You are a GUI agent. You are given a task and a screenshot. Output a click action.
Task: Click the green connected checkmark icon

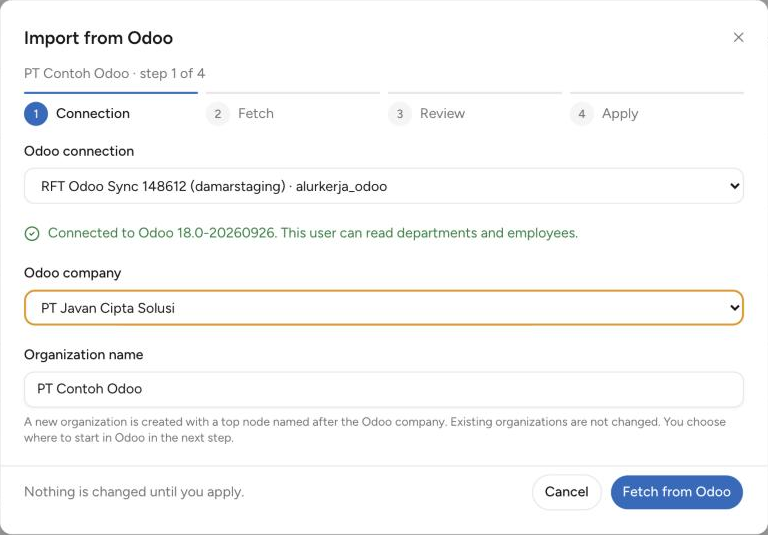32,234
